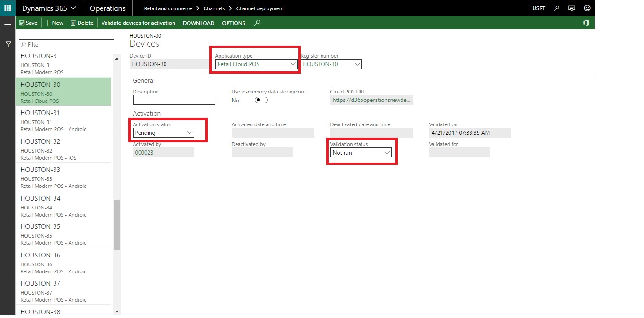Click the Deactivated by field

[x=262, y=153]
